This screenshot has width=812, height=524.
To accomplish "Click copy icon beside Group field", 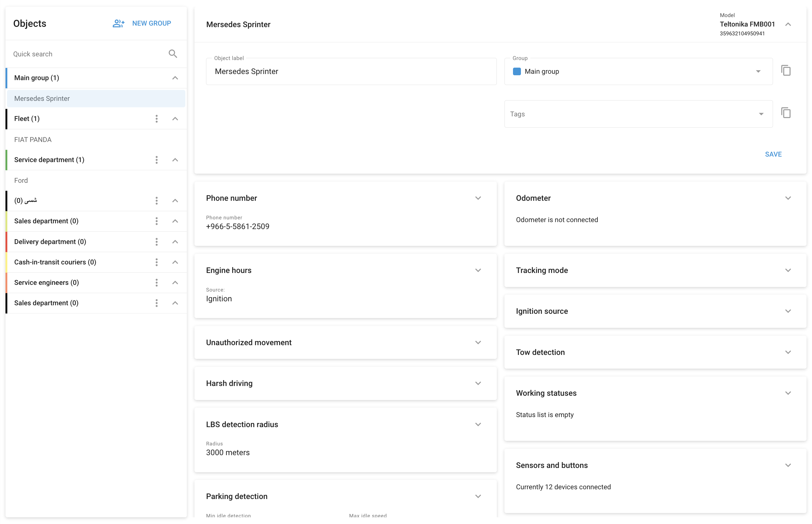I will click(785, 71).
